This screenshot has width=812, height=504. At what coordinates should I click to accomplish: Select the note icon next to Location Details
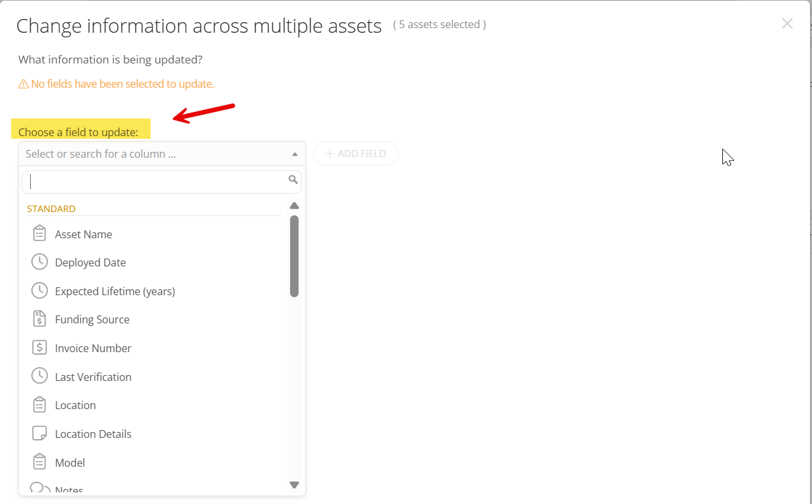point(39,433)
